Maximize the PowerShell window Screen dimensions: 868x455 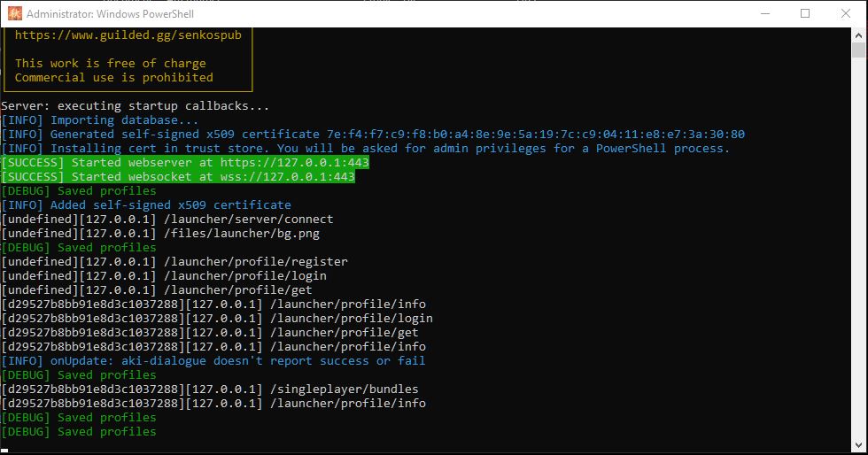(x=805, y=14)
